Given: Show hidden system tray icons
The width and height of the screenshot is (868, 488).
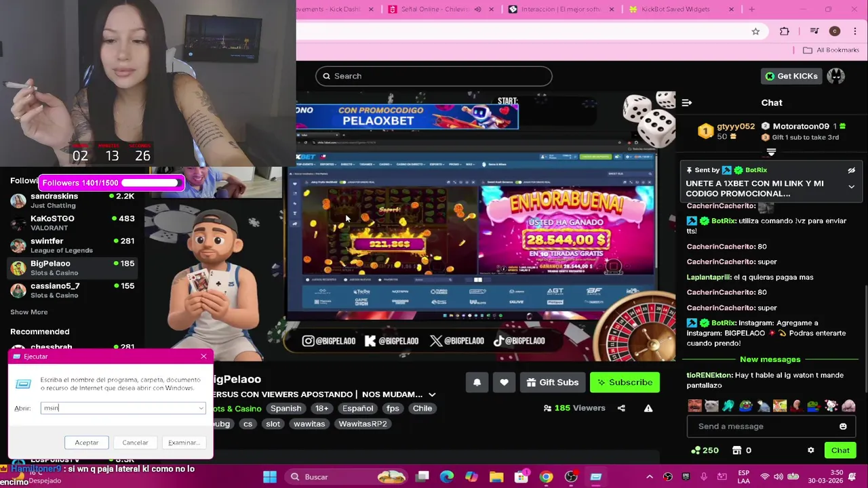Looking at the screenshot, I should pos(649,476).
